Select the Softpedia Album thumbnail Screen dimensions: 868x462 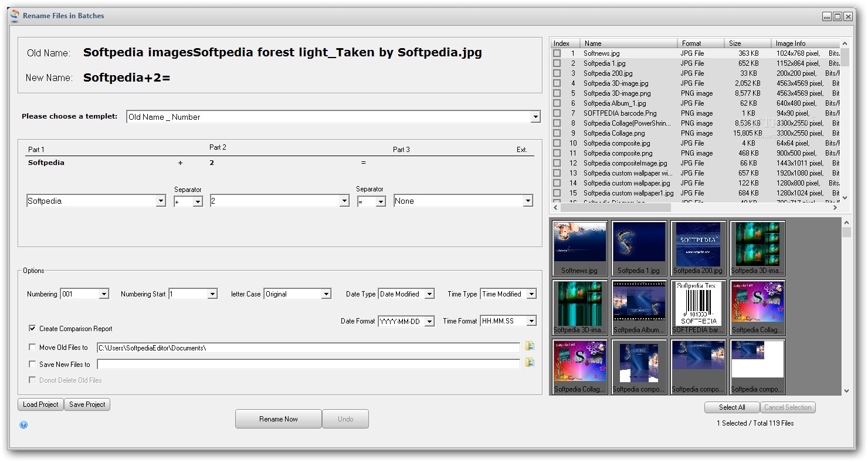(x=639, y=308)
